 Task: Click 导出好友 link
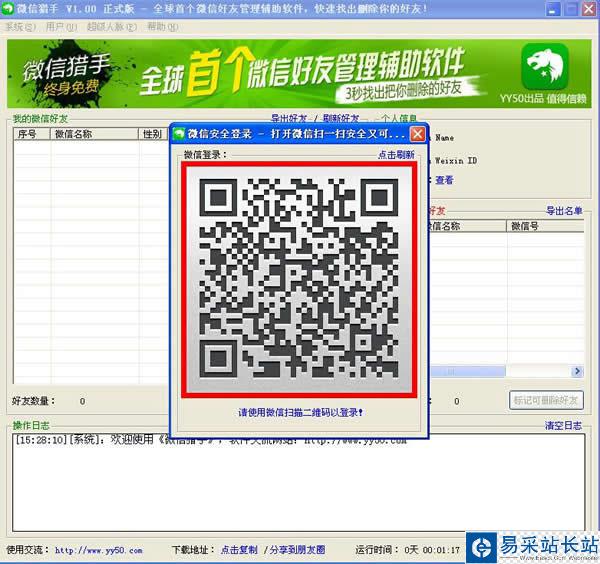pyautogui.click(x=289, y=118)
